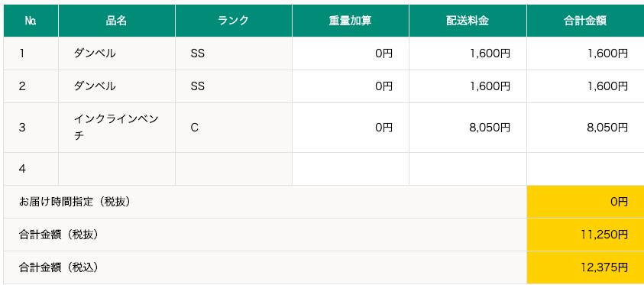Click the empty ランク cell in row 4
This screenshot has width=644, height=285.
(x=234, y=169)
